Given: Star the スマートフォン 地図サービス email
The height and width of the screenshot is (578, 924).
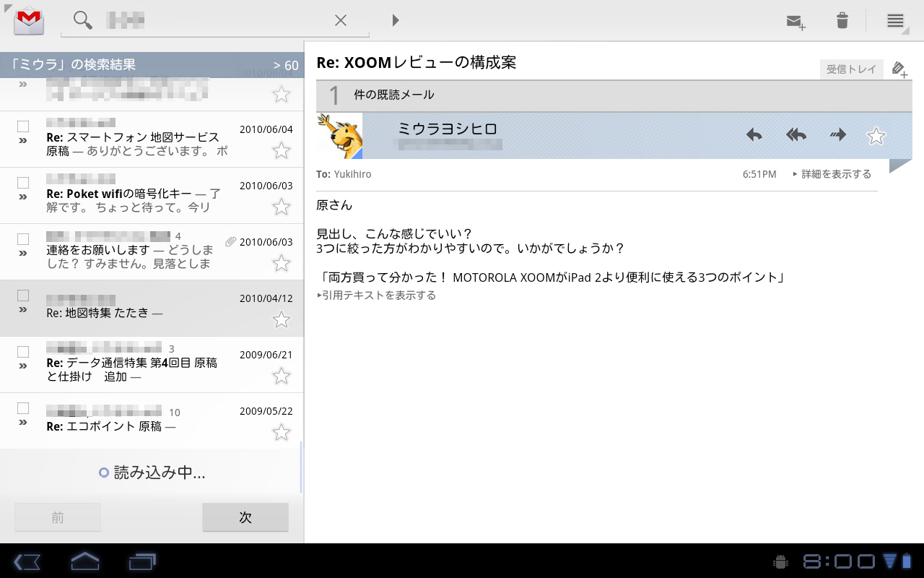Looking at the screenshot, I should [282, 150].
